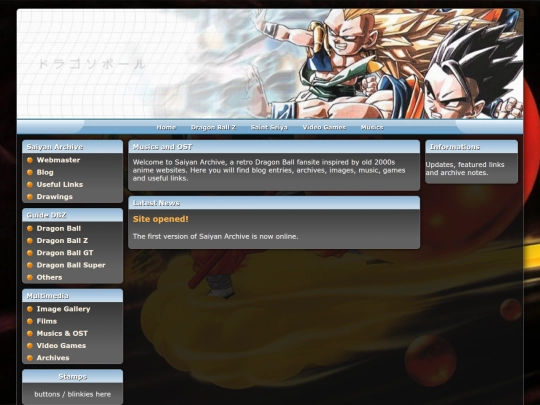Open the Musics navigation item
Screen dimensions: 540x405
click(372, 127)
